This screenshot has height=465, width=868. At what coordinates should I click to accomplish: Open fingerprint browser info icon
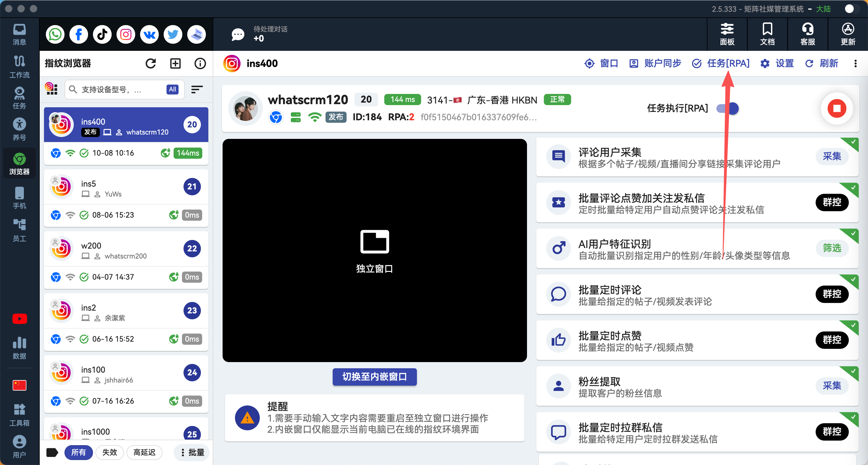200,63
